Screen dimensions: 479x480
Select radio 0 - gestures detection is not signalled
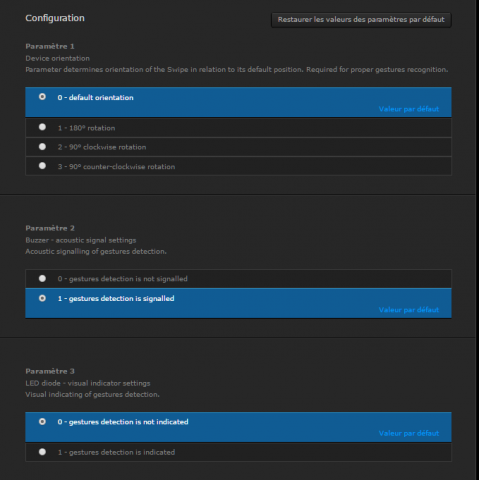click(42, 278)
